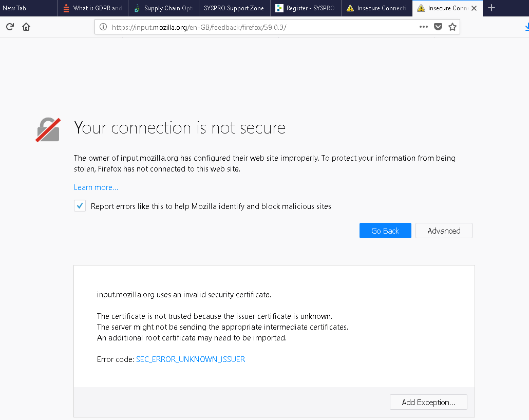Switch to the What is GDPR tab
The image size is (529, 420).
pos(92,8)
